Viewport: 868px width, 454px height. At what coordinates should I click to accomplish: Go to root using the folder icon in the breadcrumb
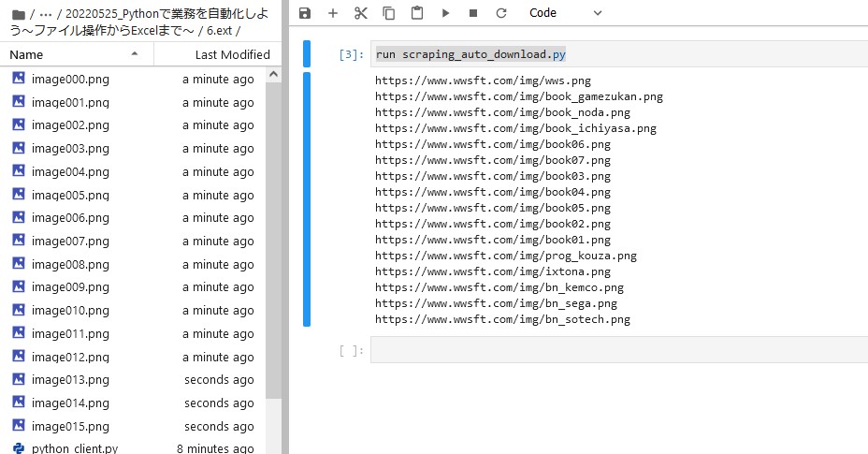(x=19, y=14)
